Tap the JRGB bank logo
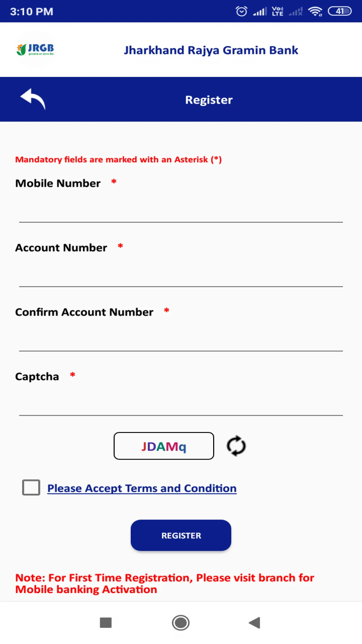362x644 pixels. point(35,50)
